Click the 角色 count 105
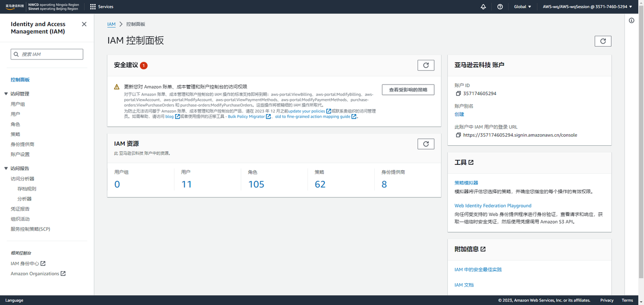 [x=256, y=184]
